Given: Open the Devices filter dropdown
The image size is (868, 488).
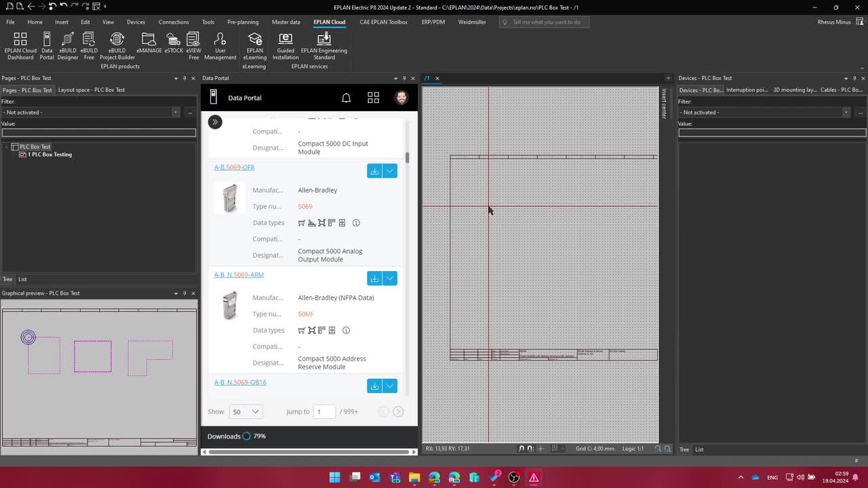Looking at the screenshot, I should click(846, 113).
